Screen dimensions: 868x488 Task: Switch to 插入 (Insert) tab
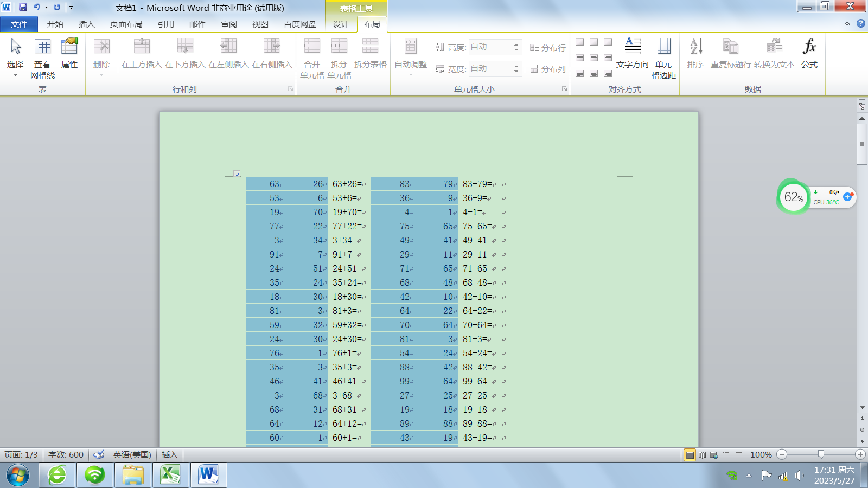click(x=87, y=24)
